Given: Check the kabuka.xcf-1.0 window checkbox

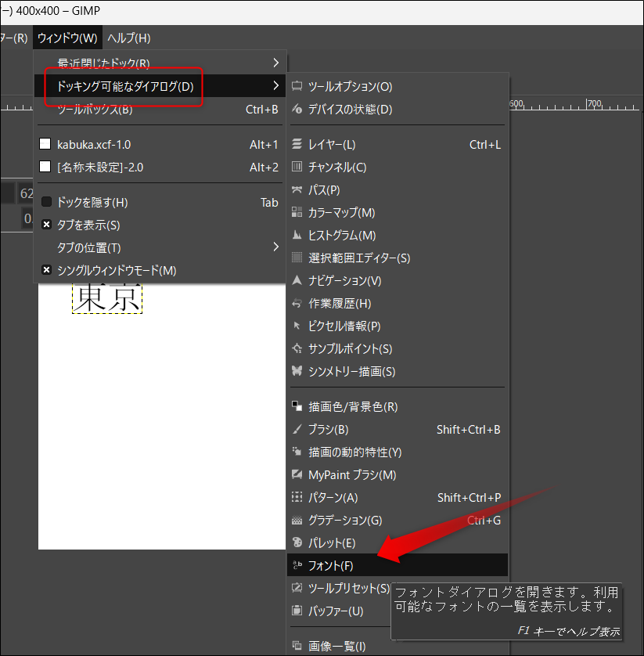Looking at the screenshot, I should pos(45,144).
